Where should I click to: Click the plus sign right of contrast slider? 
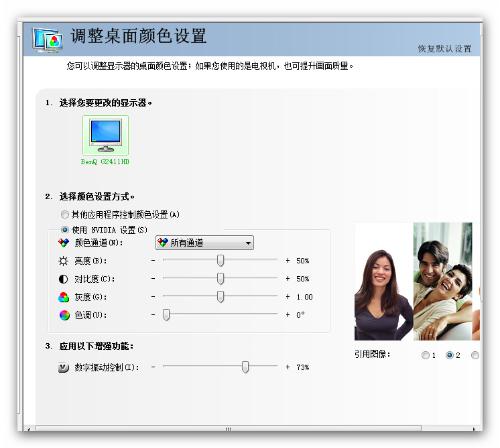(287, 279)
